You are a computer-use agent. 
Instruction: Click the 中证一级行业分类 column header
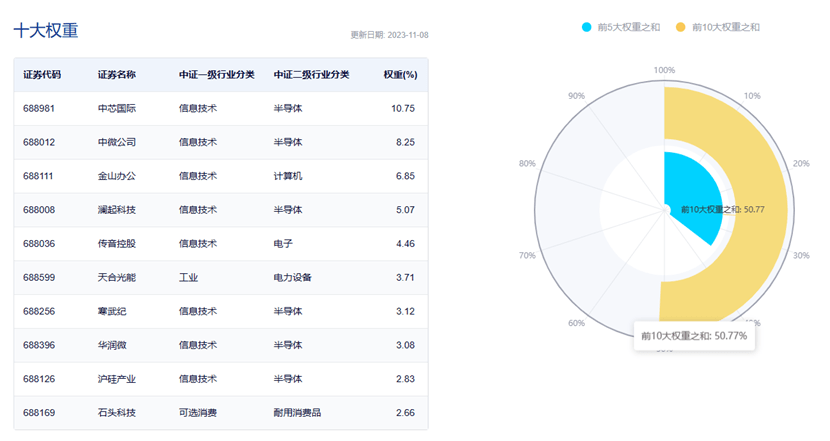(x=216, y=74)
